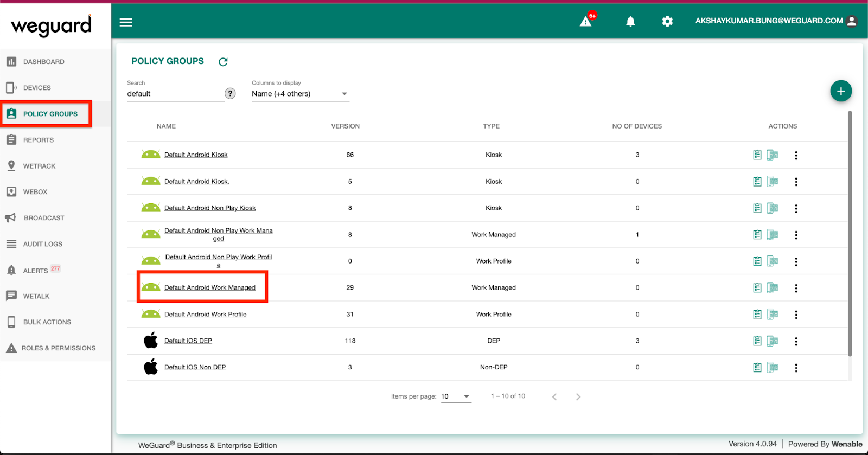Open more actions for Default Android Work Profile

796,315
